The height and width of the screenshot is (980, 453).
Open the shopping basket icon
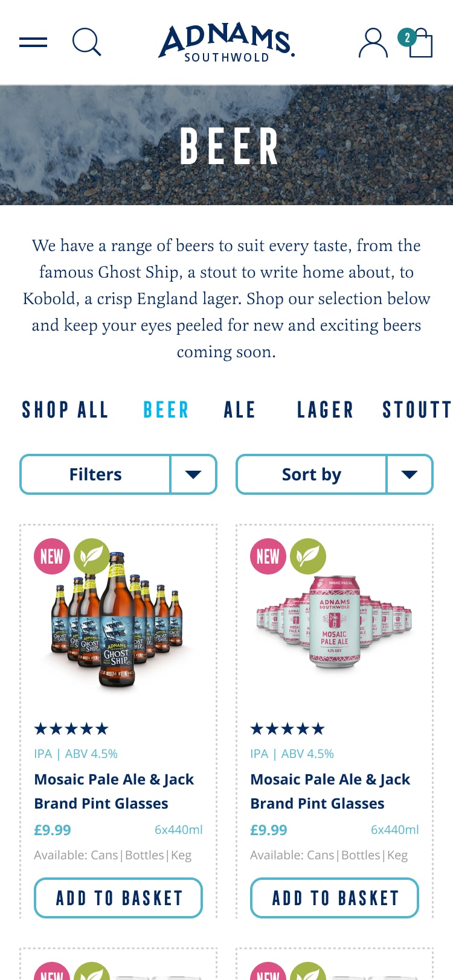click(x=418, y=42)
